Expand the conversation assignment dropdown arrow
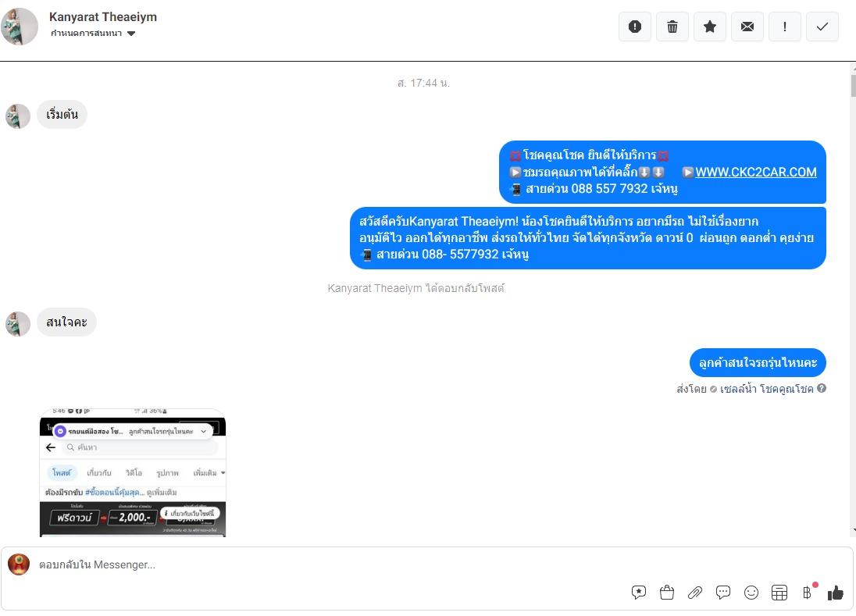Screen dimensions: 856x616 131,34
